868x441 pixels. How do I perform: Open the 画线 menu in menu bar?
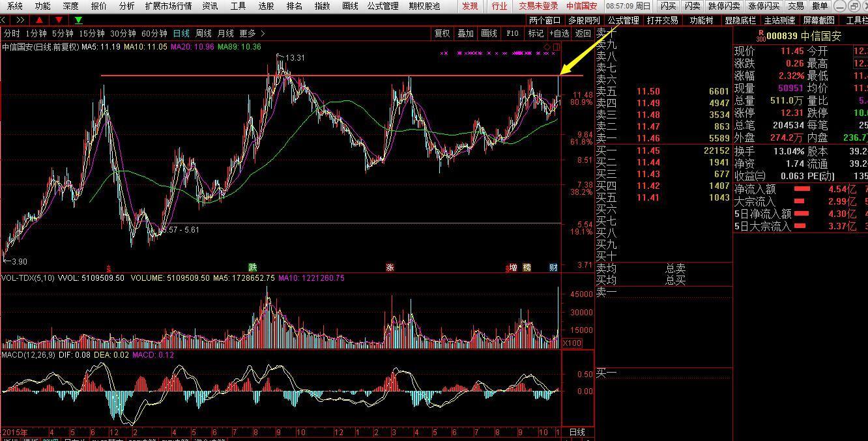pos(350,6)
